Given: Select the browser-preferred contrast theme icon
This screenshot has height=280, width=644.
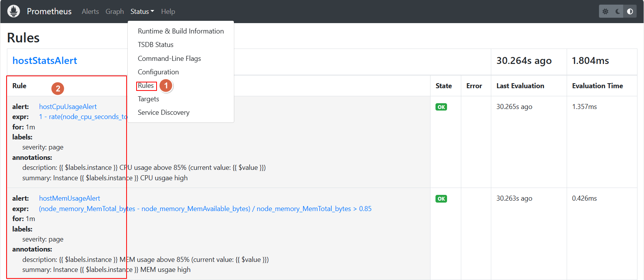Looking at the screenshot, I should [x=630, y=12].
